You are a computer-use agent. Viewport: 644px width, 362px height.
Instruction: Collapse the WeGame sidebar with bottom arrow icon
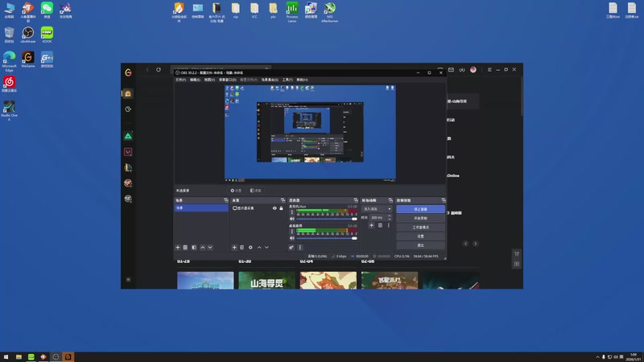128,279
